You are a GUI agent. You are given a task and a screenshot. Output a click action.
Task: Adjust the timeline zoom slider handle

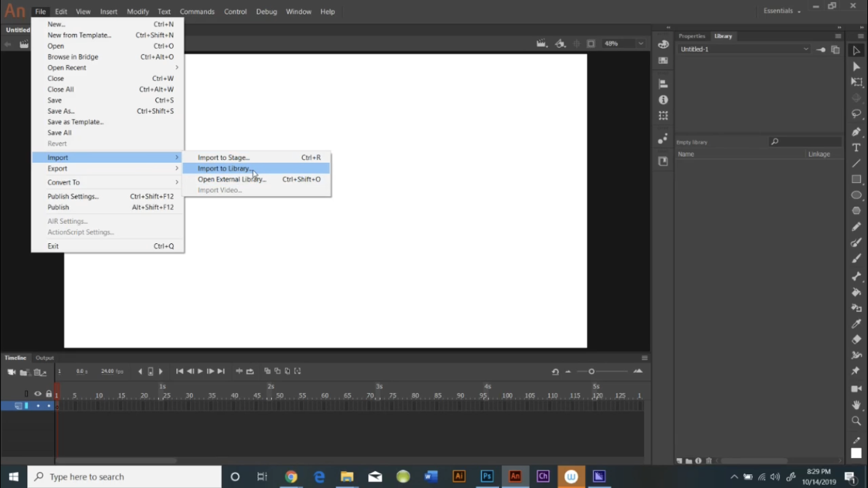coord(591,372)
